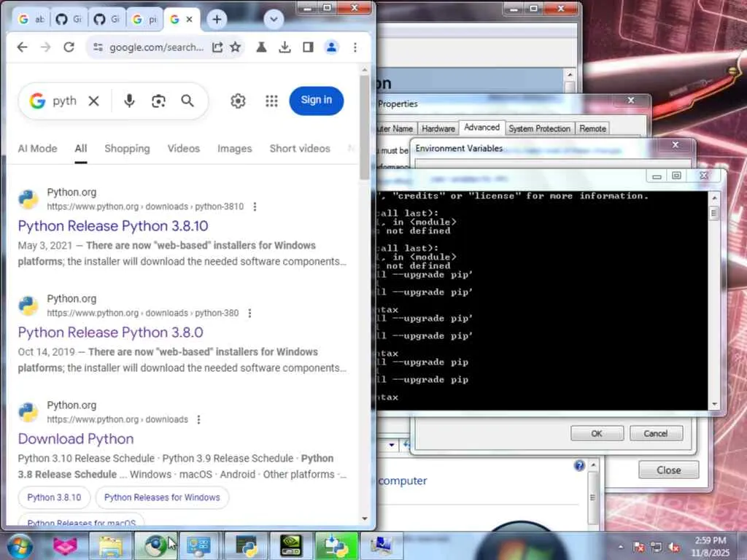Open Python Release Python 3.8.10 link
The image size is (747, 560).
[113, 226]
